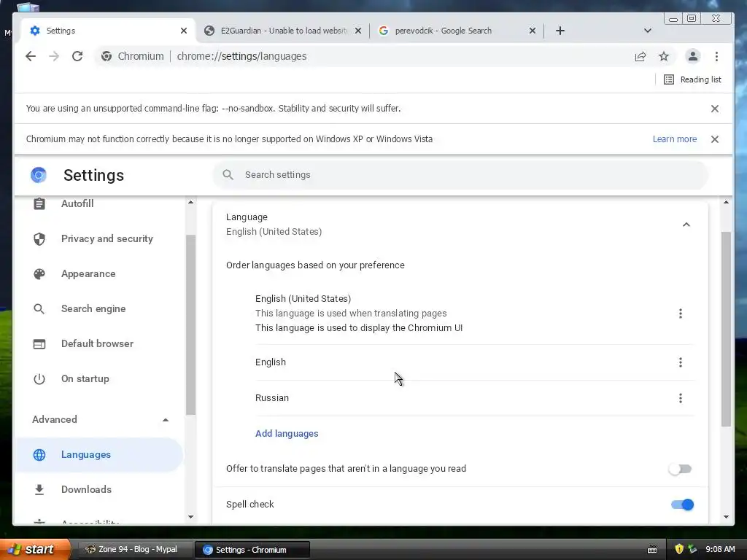The width and height of the screenshot is (747, 560).
Task: Open more actions for the English language
Action: 681,362
